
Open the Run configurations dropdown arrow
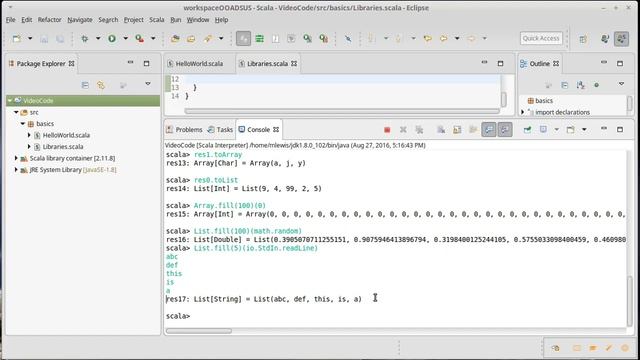125,38
